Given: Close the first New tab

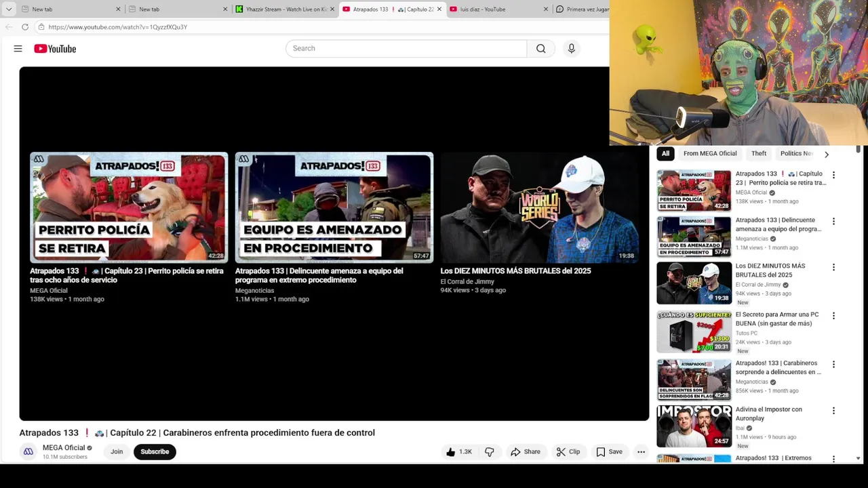Looking at the screenshot, I should (x=118, y=9).
